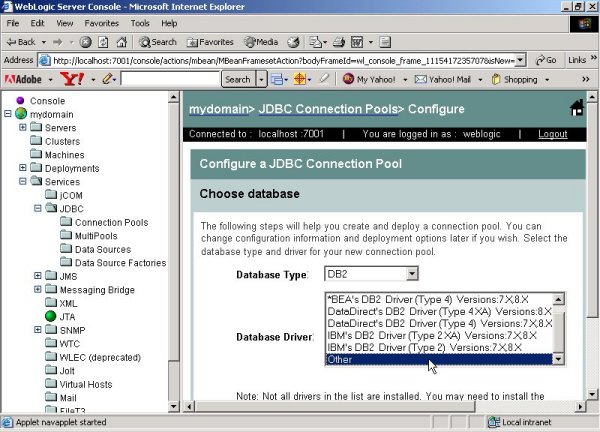Click the Home icon in browser toolbar
This screenshot has width=600, height=432.
point(121,42)
